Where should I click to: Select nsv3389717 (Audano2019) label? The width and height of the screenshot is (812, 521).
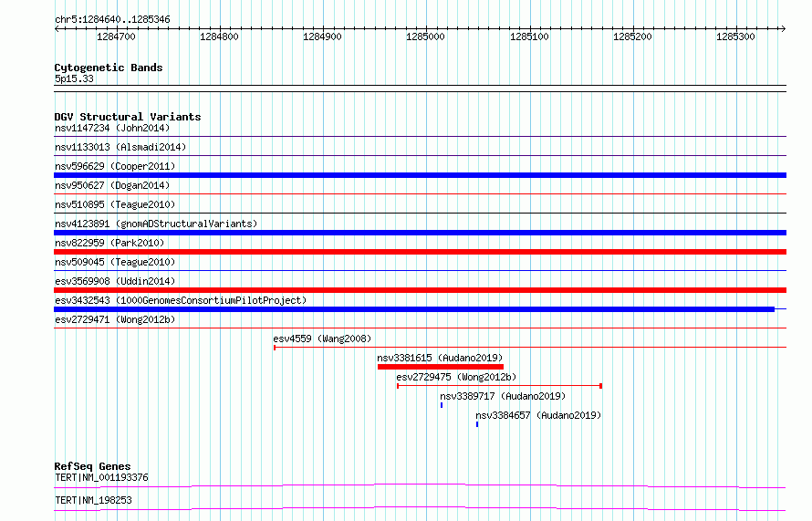coord(503,396)
